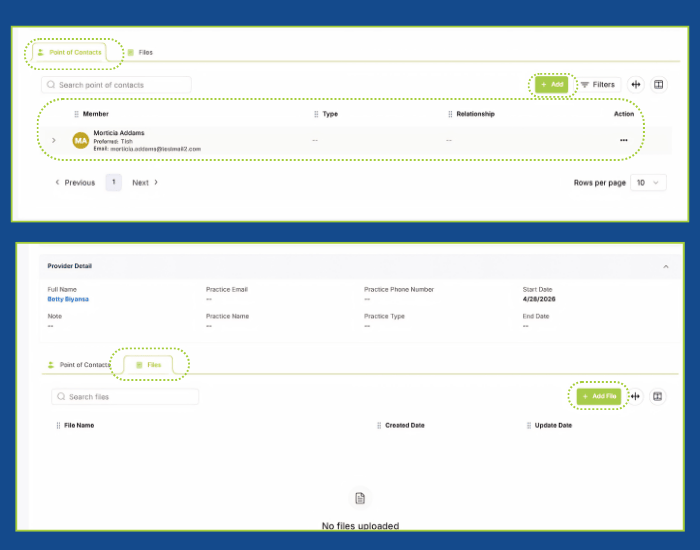Click drag handle of Member column

click(76, 114)
